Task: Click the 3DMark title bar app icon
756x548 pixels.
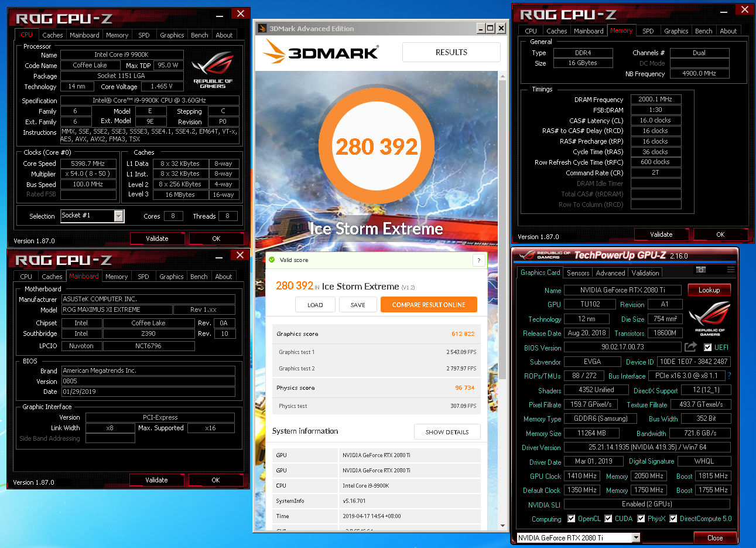Action: 261,28
